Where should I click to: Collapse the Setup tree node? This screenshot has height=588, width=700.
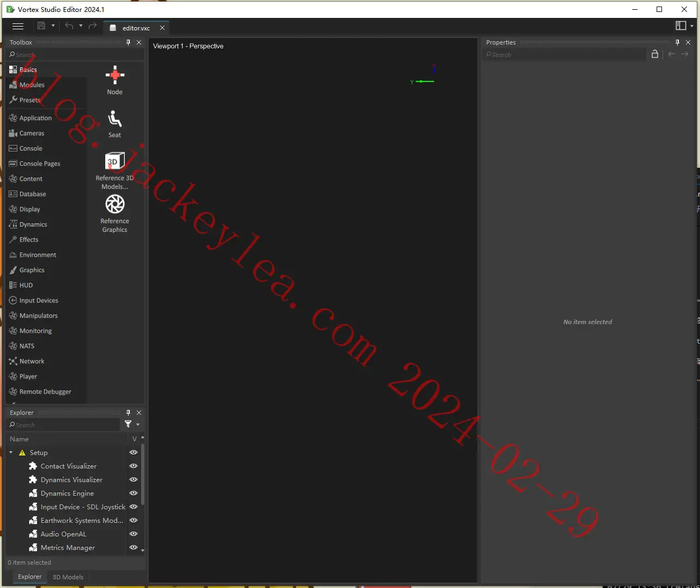pos(11,452)
